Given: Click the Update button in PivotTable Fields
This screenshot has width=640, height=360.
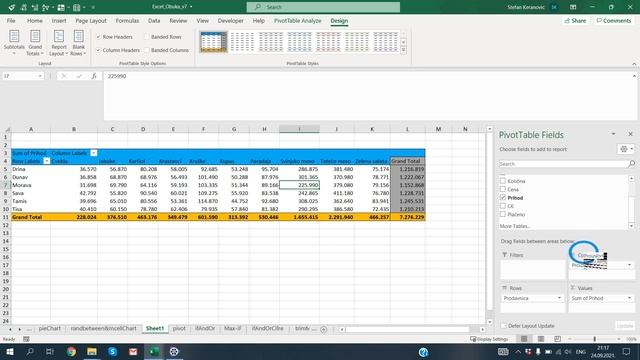Looking at the screenshot, I should [x=625, y=326].
